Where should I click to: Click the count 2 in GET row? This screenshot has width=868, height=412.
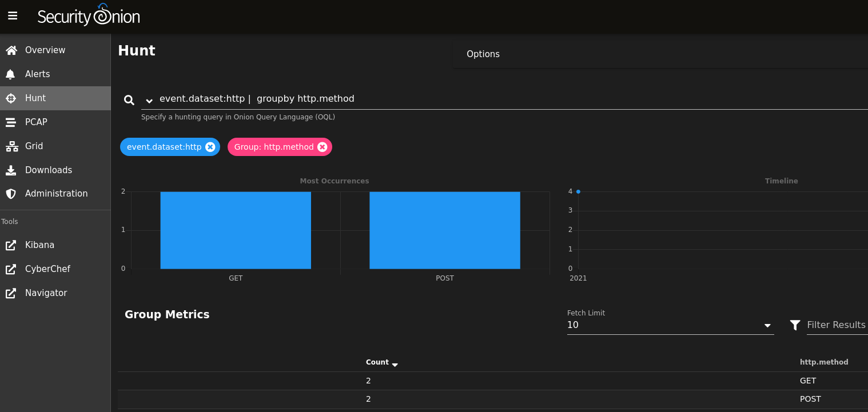(x=368, y=381)
